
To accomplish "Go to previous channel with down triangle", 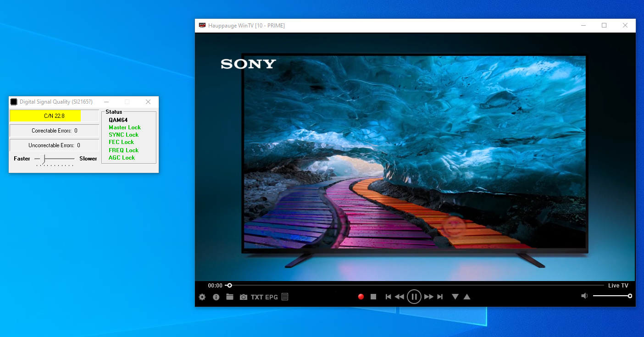I will 455,297.
